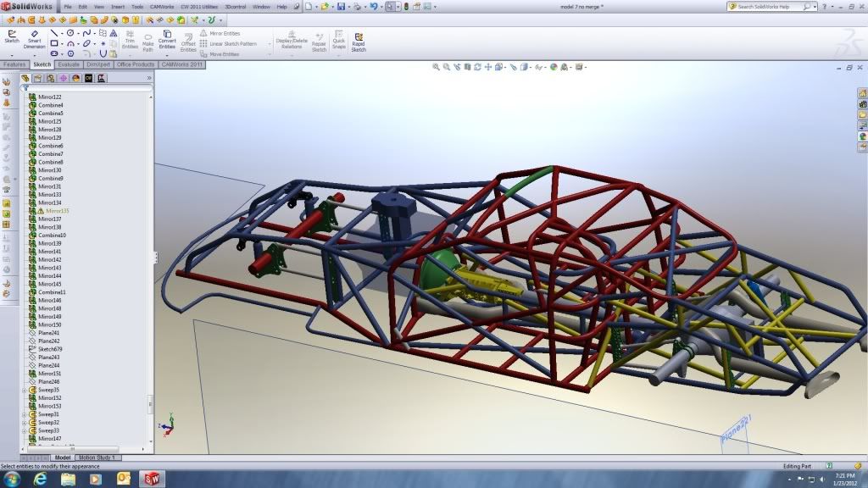Click the Save icon in top toolbar

[341, 7]
